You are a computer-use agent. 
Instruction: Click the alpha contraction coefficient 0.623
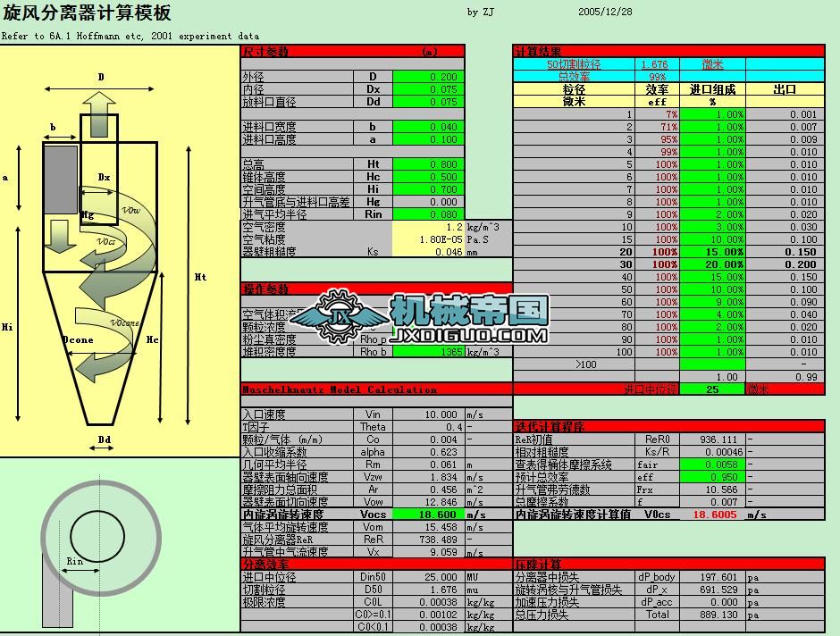coord(428,452)
